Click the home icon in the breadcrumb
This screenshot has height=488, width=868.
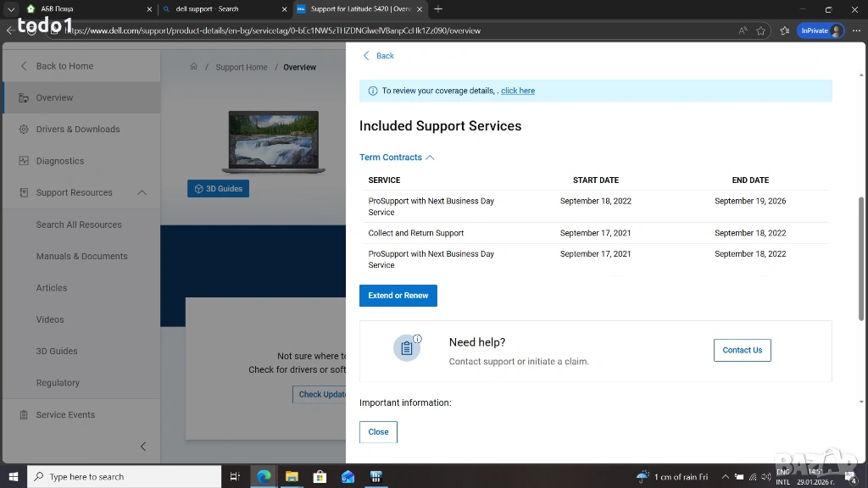pyautogui.click(x=193, y=67)
